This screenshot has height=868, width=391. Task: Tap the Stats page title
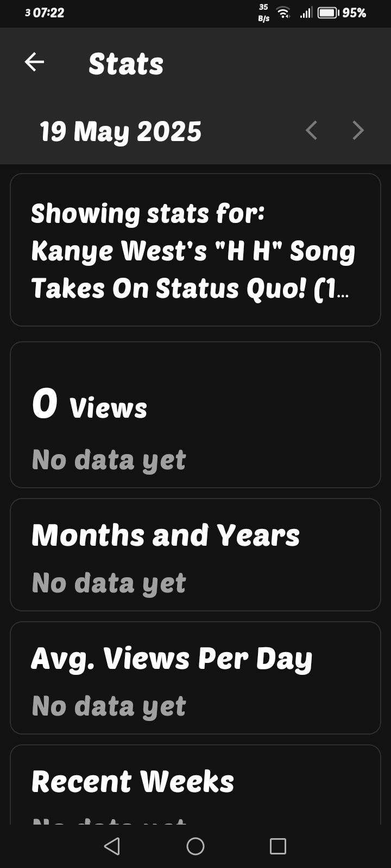126,64
